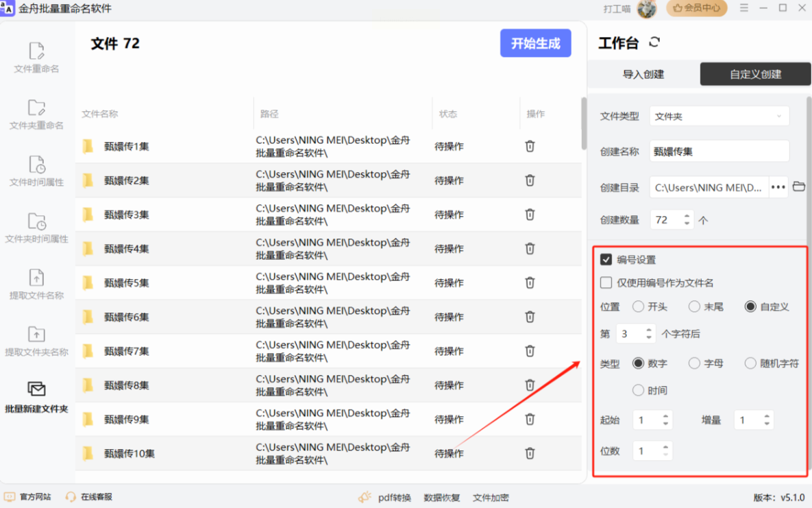Click the folder icon next to 创建目录
This screenshot has height=508, width=812.
click(x=798, y=186)
